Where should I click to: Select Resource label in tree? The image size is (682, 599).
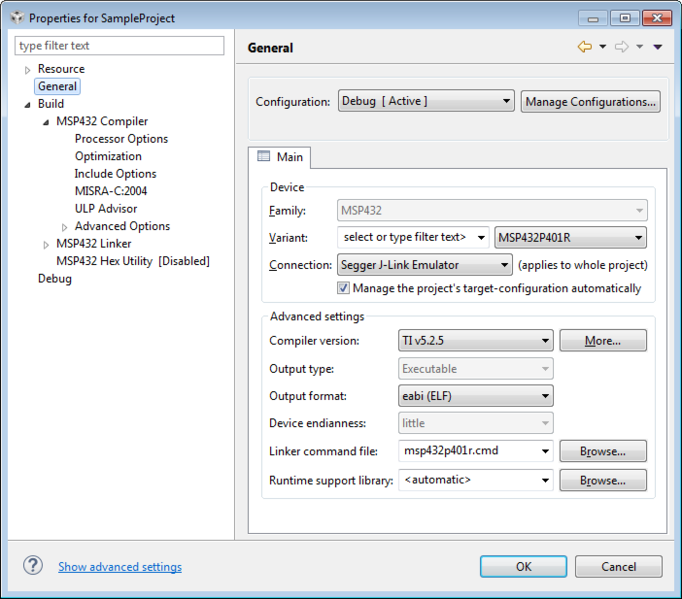tap(61, 69)
